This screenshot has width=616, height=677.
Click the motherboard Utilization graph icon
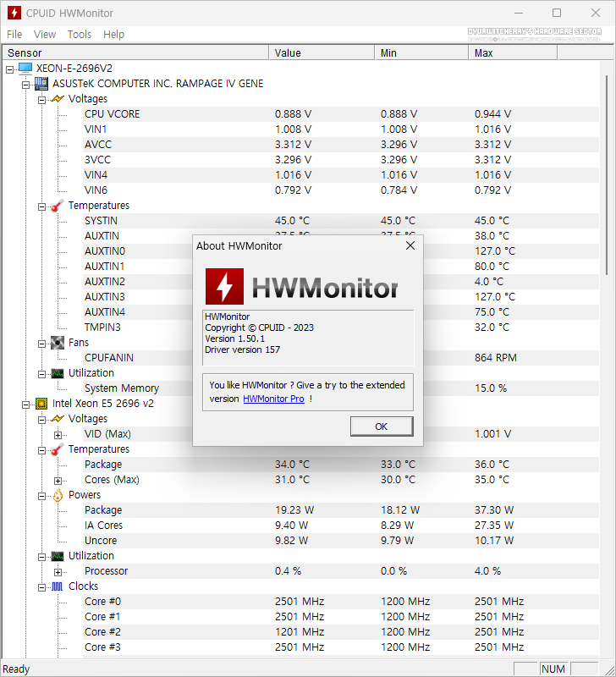[x=58, y=373]
